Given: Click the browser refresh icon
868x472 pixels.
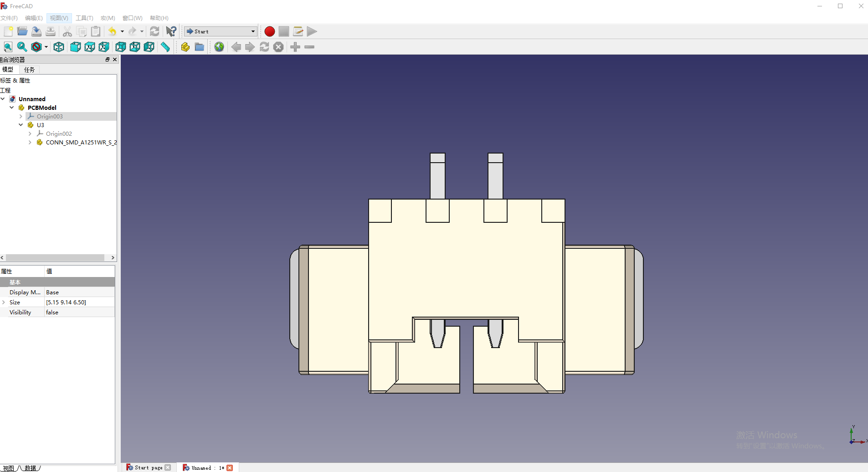Looking at the screenshot, I should 264,47.
